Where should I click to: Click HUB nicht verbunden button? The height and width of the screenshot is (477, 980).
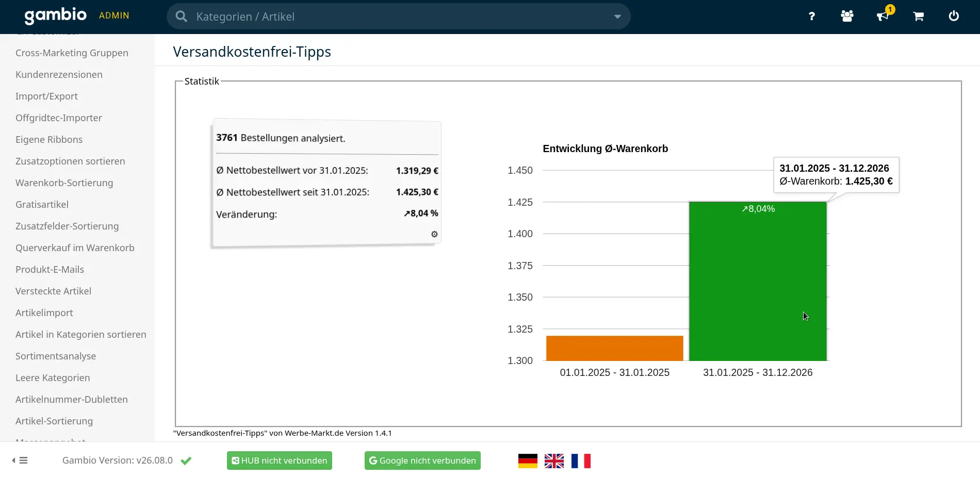280,460
